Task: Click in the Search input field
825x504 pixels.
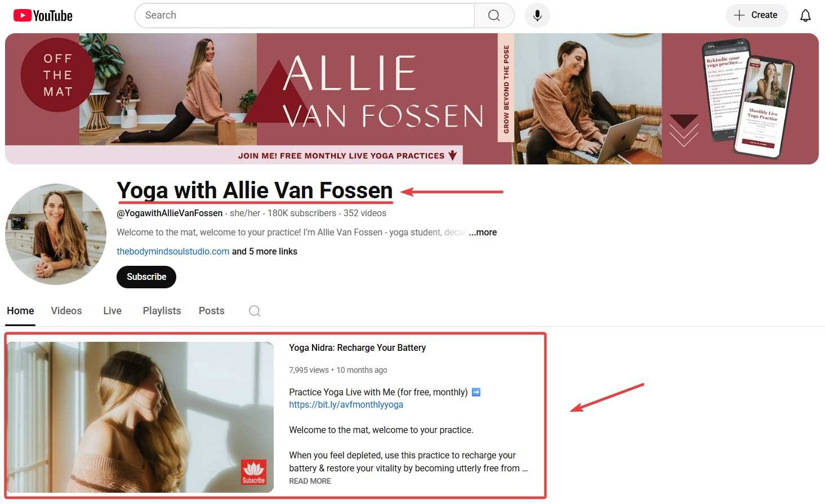Action: tap(305, 15)
